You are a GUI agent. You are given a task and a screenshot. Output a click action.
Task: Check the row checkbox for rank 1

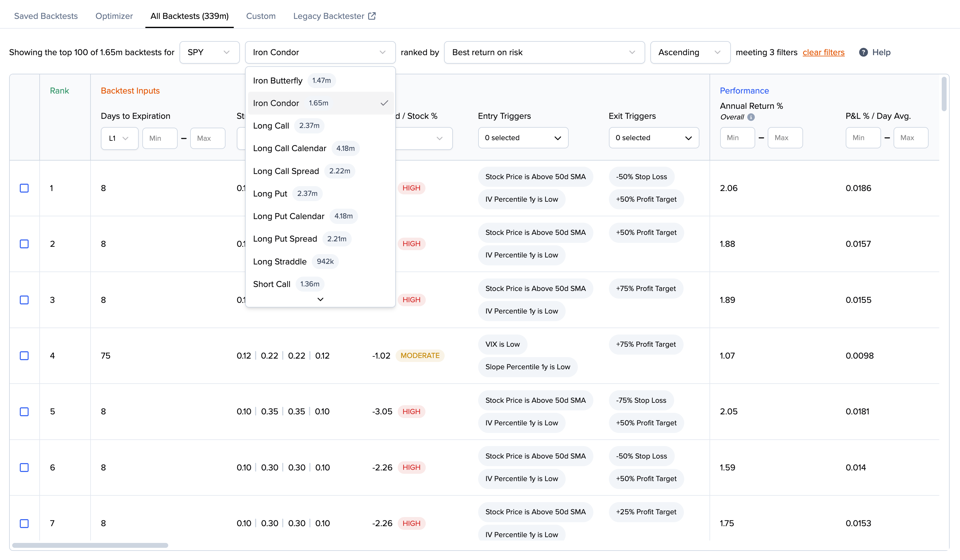tap(24, 188)
